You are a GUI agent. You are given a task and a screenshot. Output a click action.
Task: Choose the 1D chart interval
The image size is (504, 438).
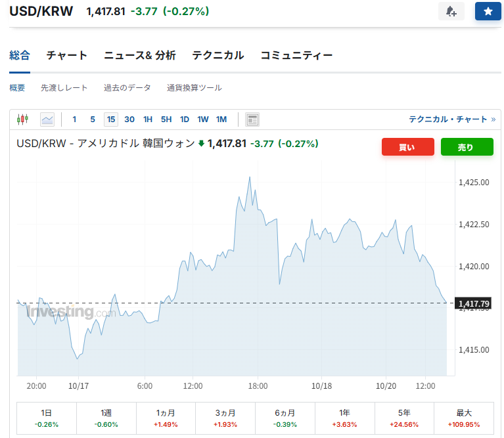click(x=185, y=119)
